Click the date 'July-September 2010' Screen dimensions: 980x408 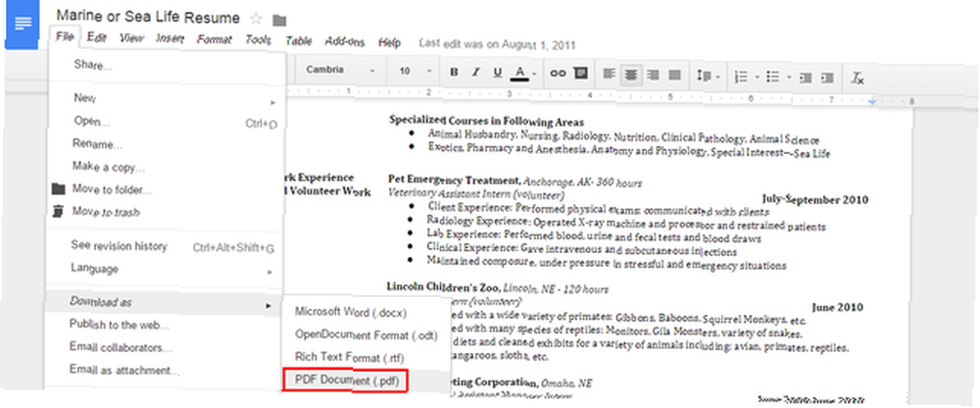(815, 200)
